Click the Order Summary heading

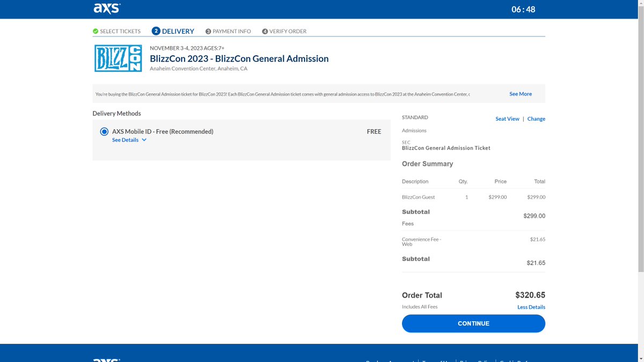click(428, 164)
